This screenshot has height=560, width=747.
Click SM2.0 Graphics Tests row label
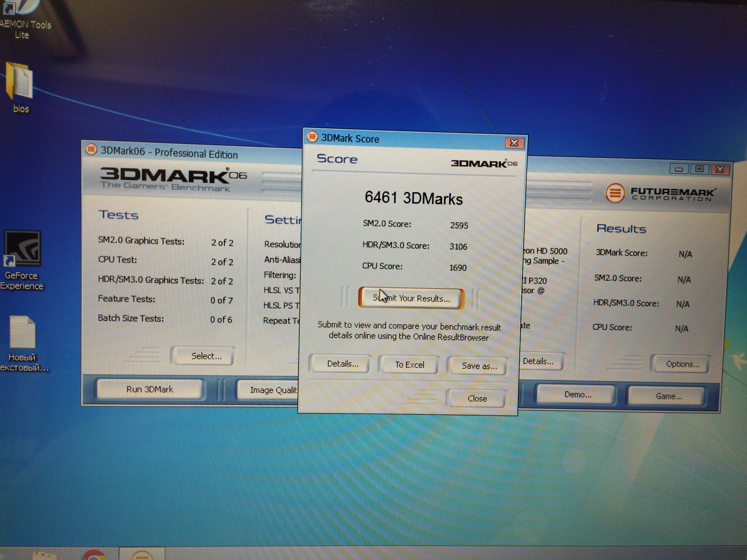tap(141, 241)
